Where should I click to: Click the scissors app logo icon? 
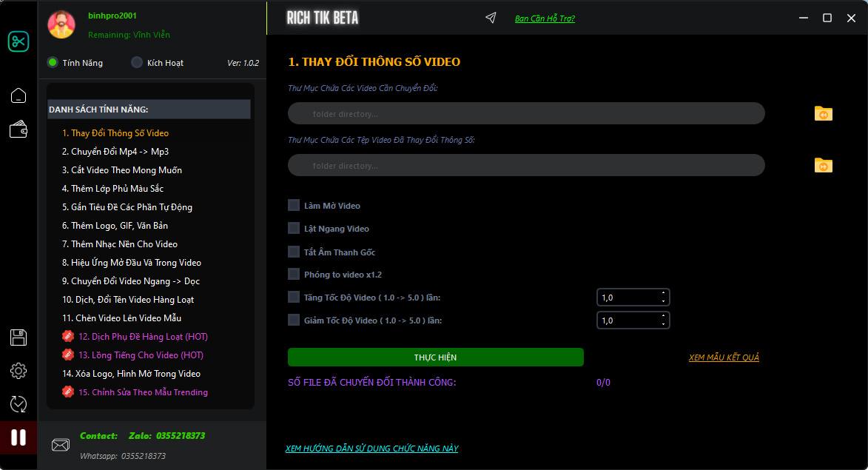coord(18,41)
